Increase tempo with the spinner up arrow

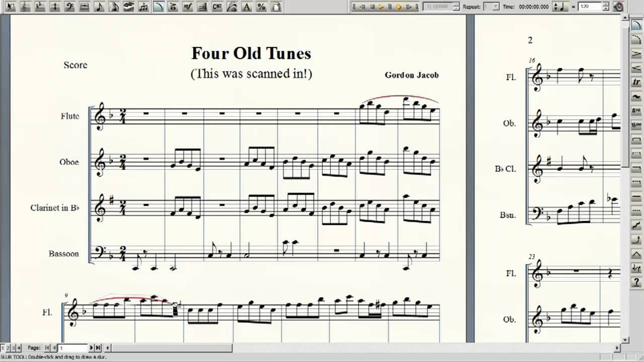click(x=605, y=4)
